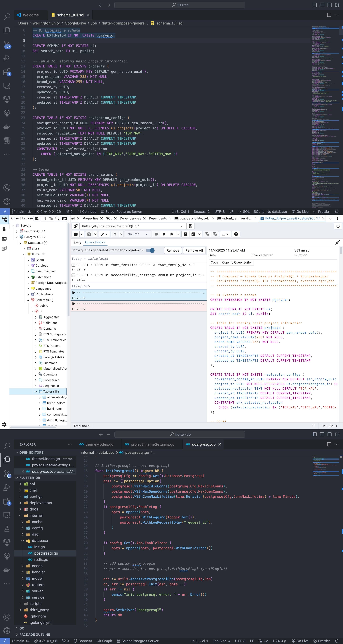The width and height of the screenshot is (343, 644).
Task: Click search box in top VS Code title bar
Action: coord(180,5)
